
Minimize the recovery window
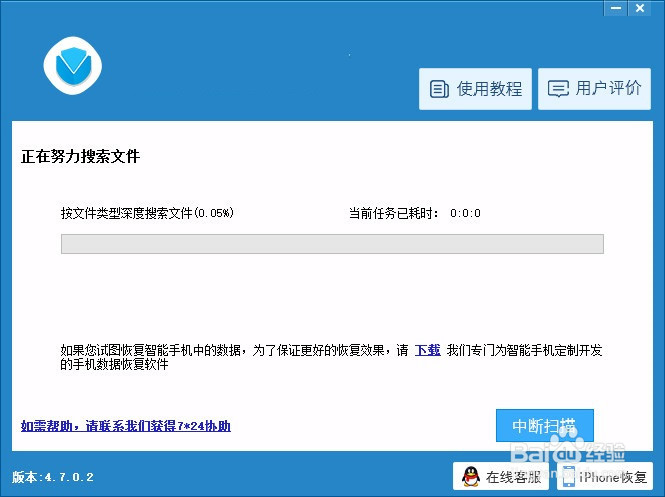[616, 8]
